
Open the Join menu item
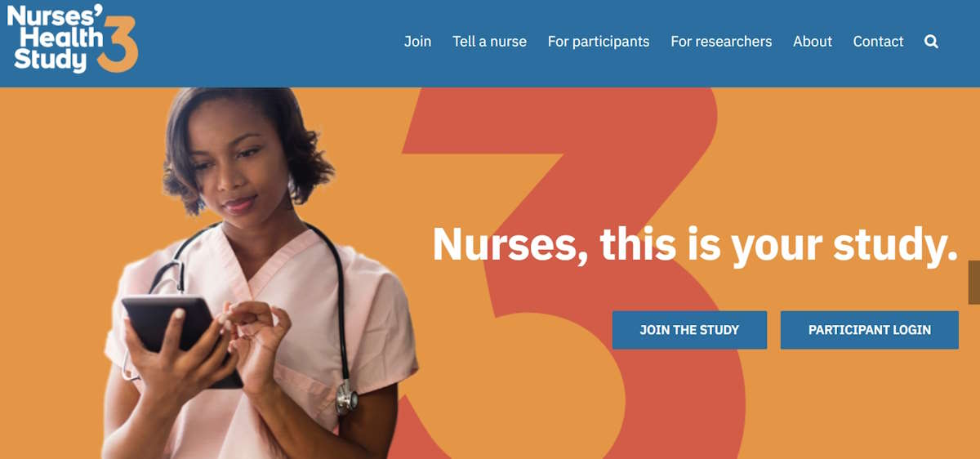point(417,42)
